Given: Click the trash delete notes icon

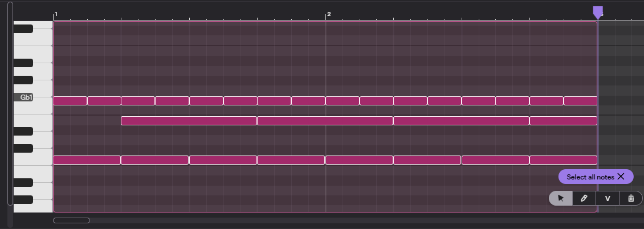Looking at the screenshot, I should click(631, 198).
